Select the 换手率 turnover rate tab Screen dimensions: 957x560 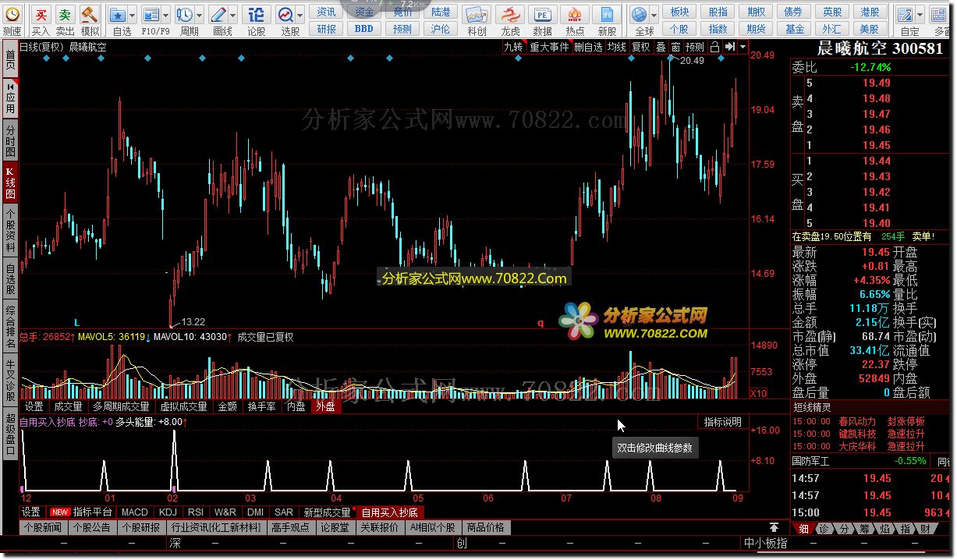[x=261, y=406]
